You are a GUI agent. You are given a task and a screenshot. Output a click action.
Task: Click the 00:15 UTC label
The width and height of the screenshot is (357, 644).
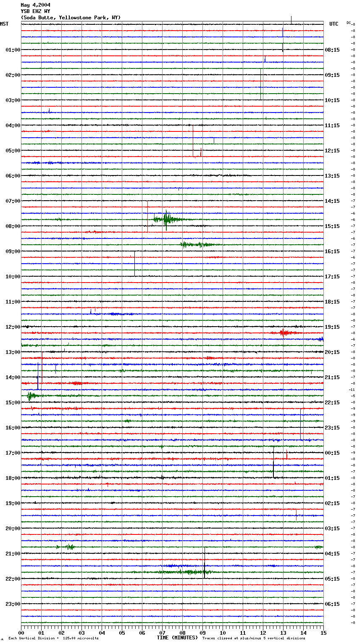click(x=332, y=453)
